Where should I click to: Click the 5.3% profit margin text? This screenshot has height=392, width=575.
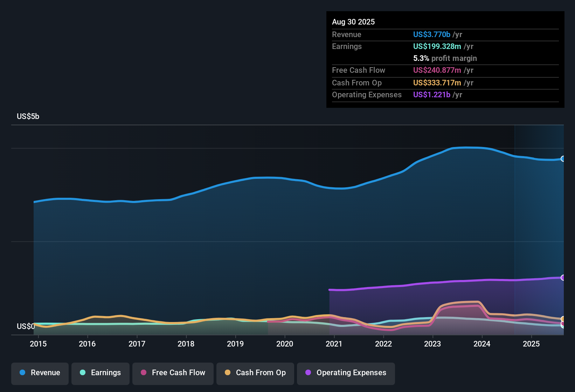[445, 58]
